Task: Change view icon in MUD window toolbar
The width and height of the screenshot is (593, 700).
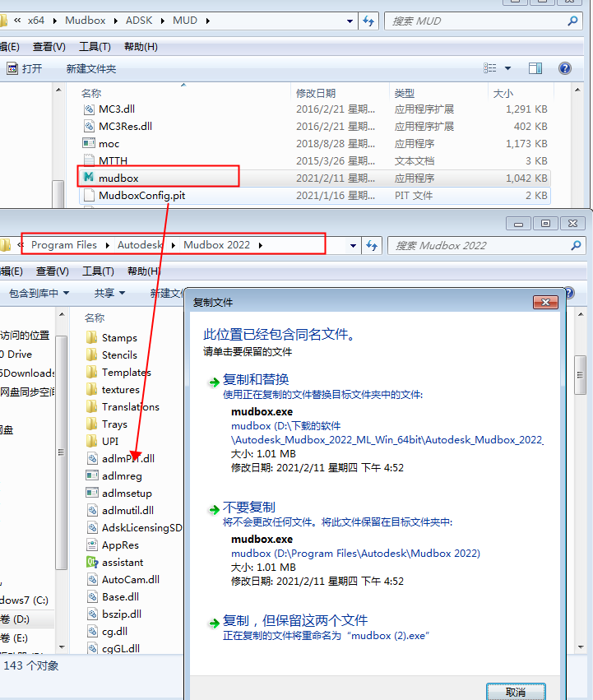Action: 490,68
